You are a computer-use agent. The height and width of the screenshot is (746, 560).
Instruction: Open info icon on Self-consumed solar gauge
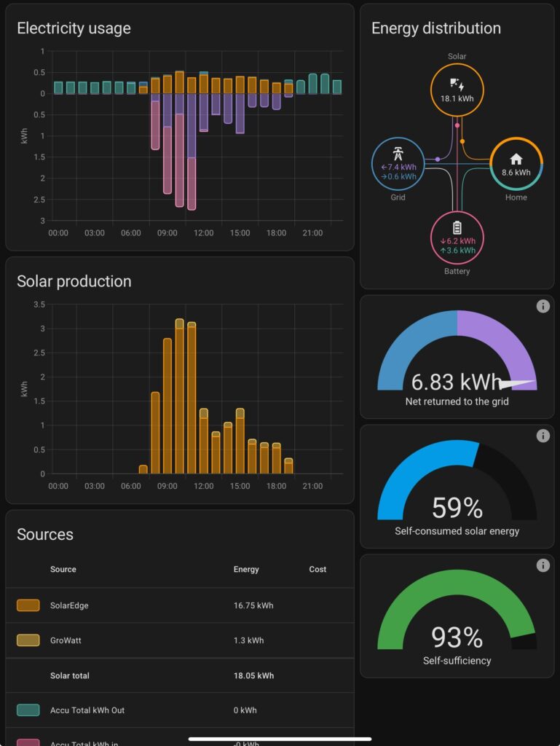pos(543,436)
